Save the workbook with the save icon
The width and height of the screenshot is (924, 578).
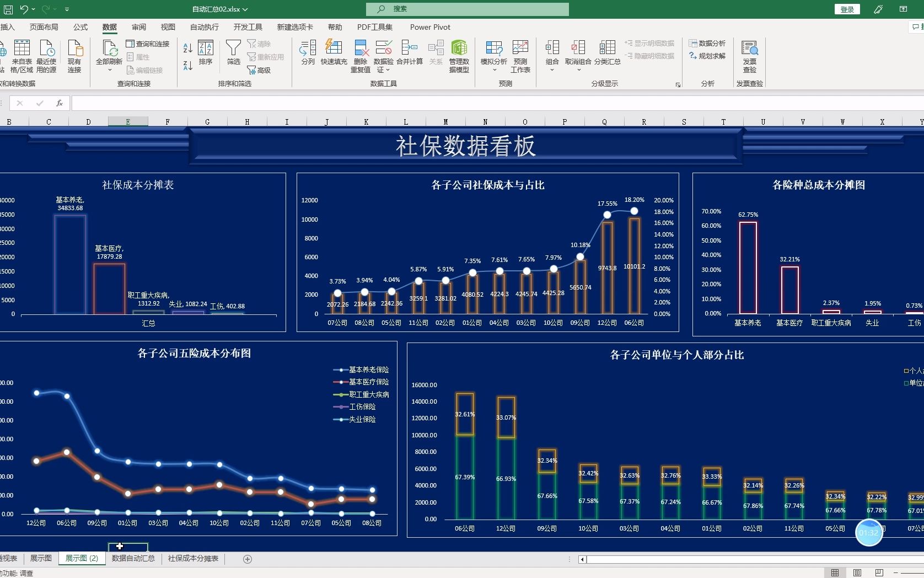click(x=8, y=9)
